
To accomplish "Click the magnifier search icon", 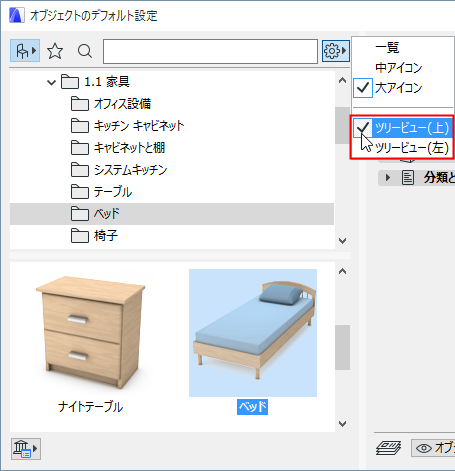I will click(85, 51).
